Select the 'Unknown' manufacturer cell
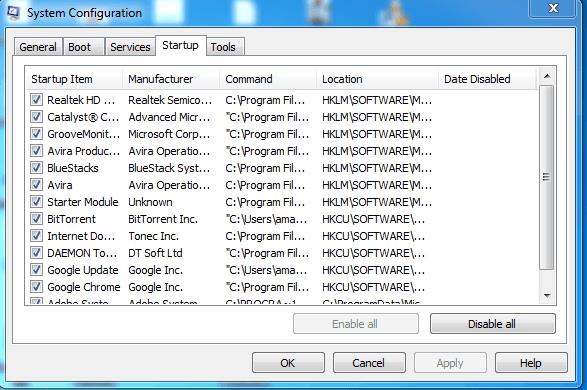The image size is (587, 390). [150, 202]
